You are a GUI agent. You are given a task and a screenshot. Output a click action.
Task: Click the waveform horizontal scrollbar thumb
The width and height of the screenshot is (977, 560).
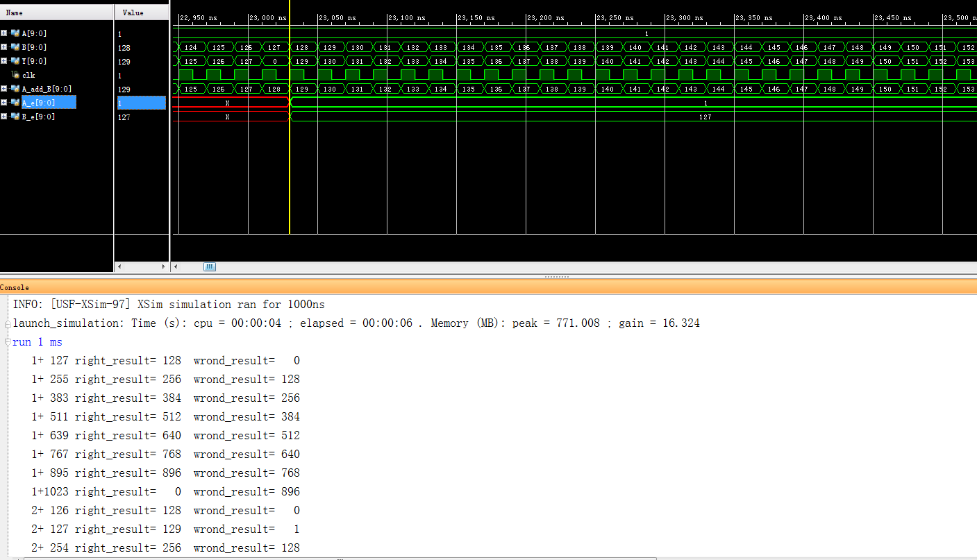[x=210, y=266]
